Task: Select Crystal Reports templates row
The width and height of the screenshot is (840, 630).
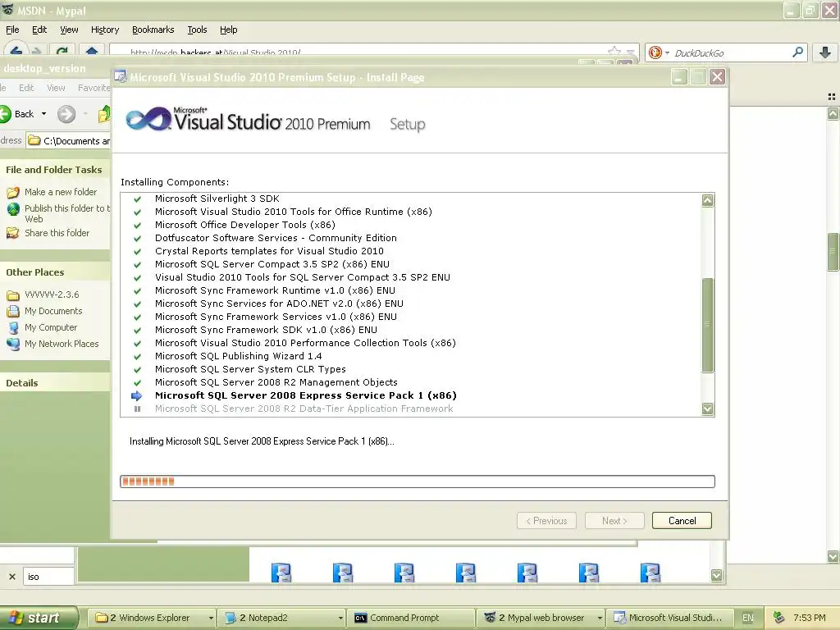Action: tap(269, 251)
